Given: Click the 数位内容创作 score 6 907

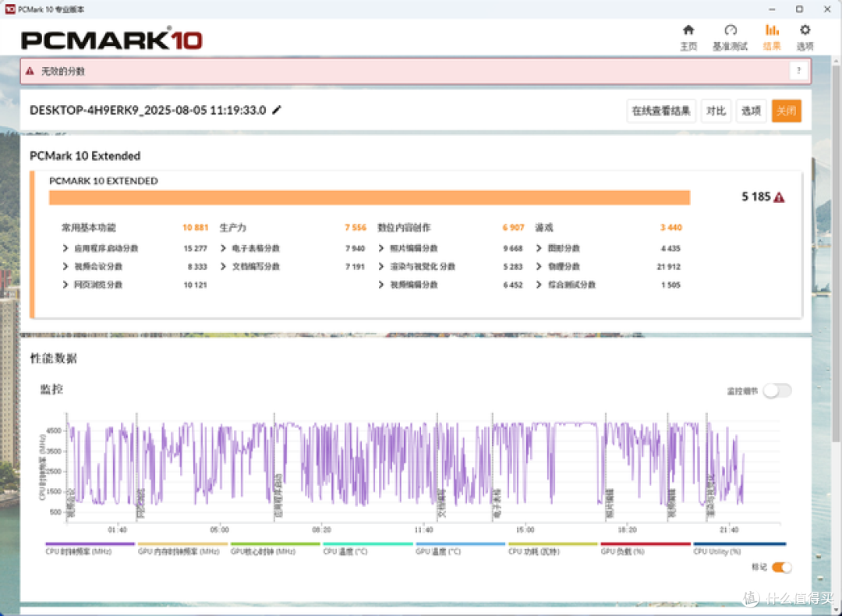Looking at the screenshot, I should 513,227.
